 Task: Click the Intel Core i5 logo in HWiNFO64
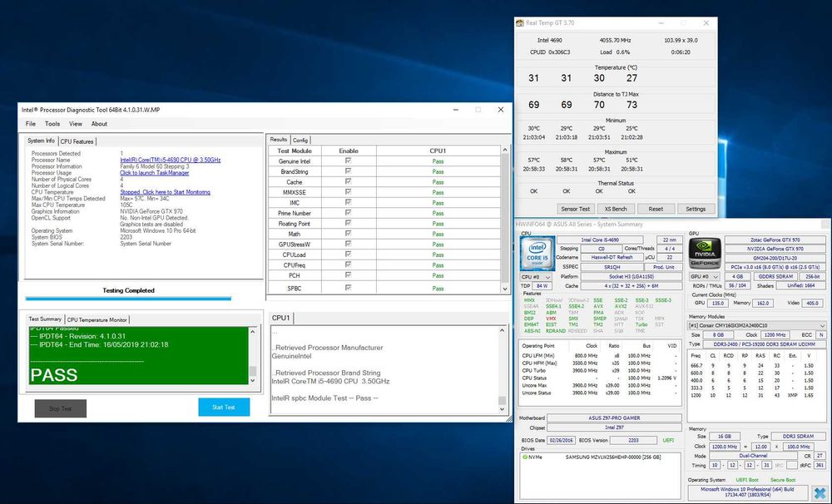(x=537, y=254)
